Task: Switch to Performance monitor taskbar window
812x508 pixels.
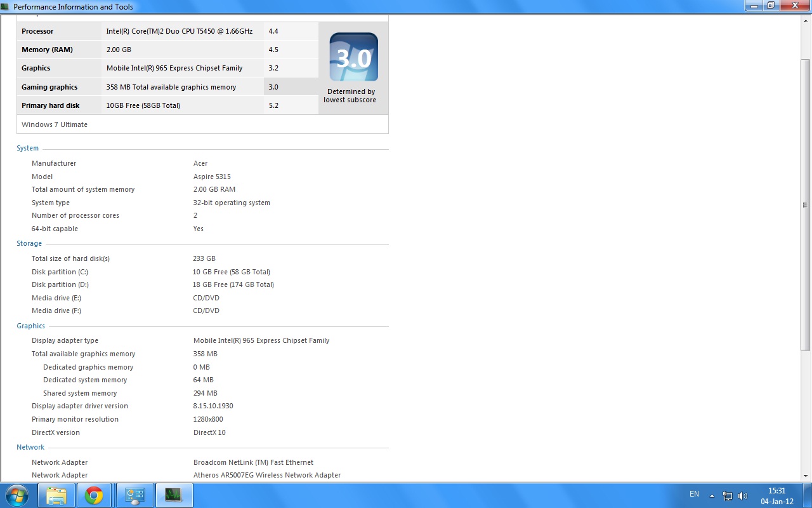Action: (174, 495)
